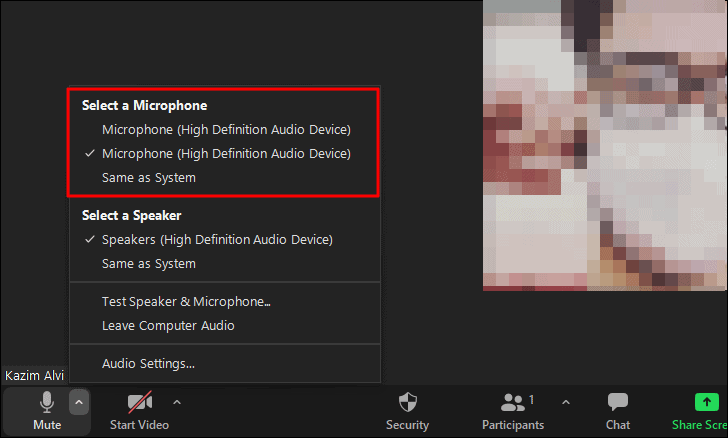This screenshot has height=438, width=728.
Task: Click the Security text label
Action: (x=408, y=425)
